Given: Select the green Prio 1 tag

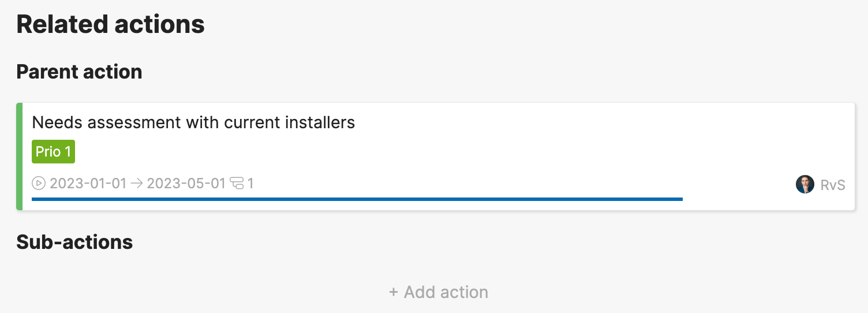Looking at the screenshot, I should (53, 152).
